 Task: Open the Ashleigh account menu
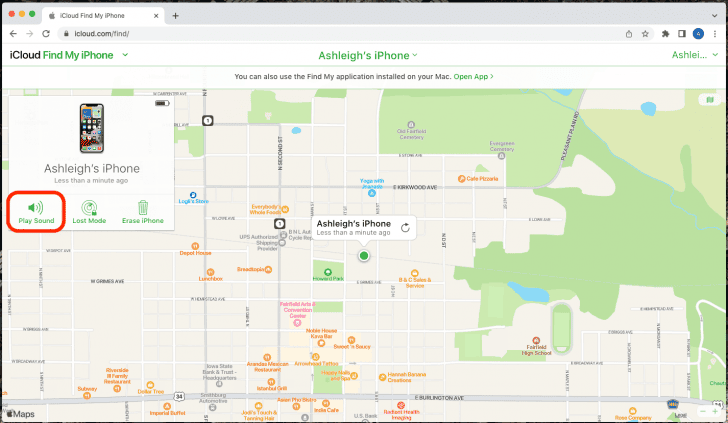tap(697, 56)
